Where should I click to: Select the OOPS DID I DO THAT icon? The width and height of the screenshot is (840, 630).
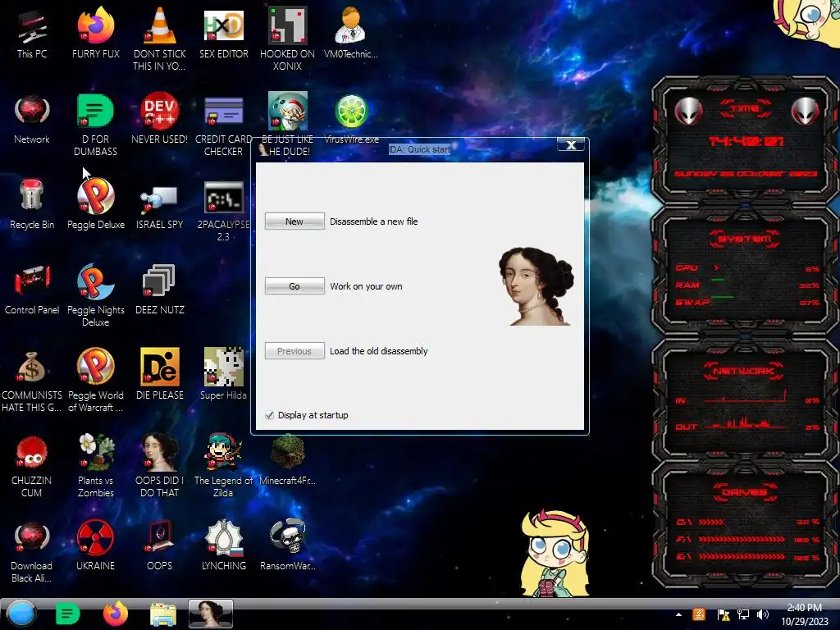159,465
